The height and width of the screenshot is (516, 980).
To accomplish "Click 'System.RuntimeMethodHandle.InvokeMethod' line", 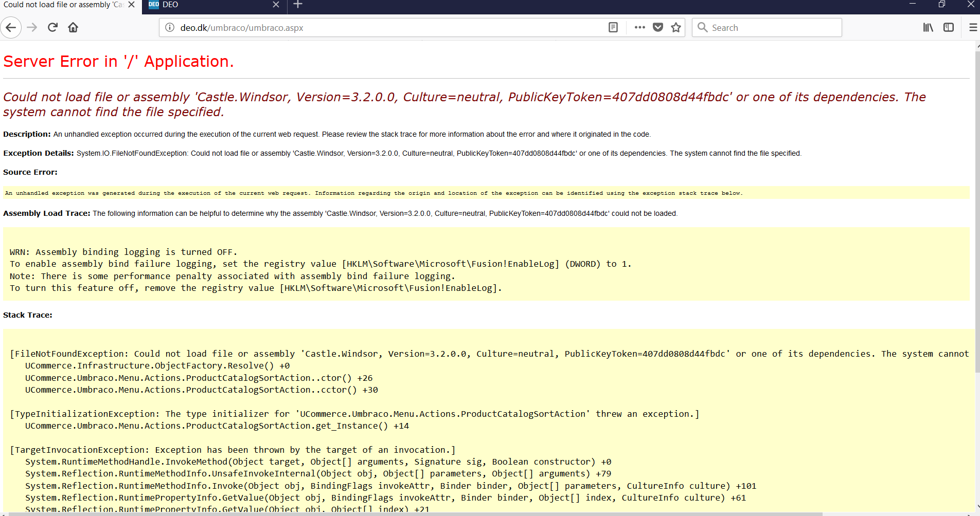I will pyautogui.click(x=318, y=462).
